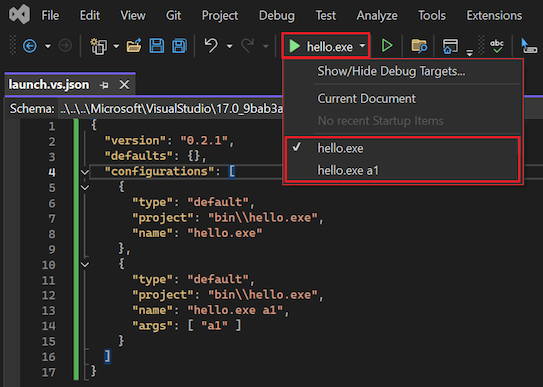Screen dimensions: 543x387
Task: Click the Save single-disk icon
Action: coord(157,46)
